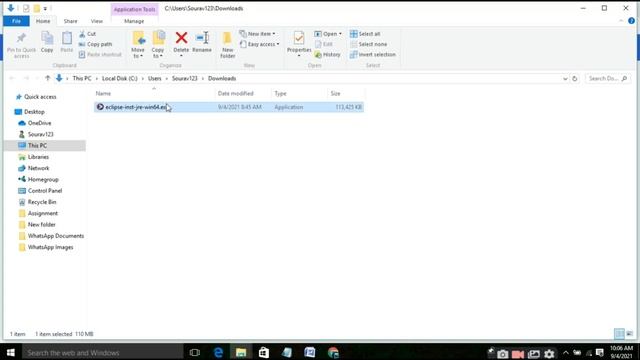Switch to large icons view button
Screen dimensions: 640x360
(629, 334)
